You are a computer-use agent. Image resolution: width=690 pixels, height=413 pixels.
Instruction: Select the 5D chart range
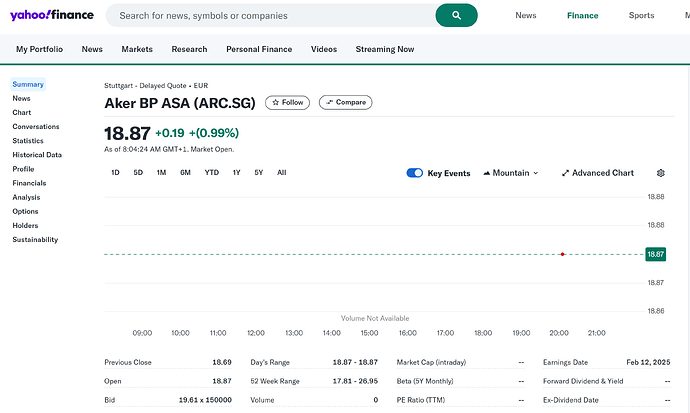(x=138, y=172)
